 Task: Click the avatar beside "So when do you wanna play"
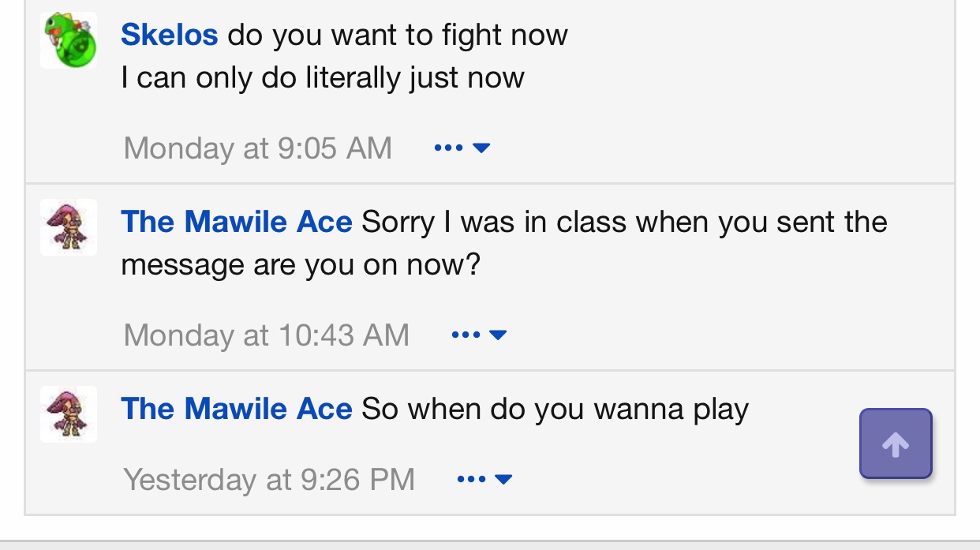click(x=69, y=414)
